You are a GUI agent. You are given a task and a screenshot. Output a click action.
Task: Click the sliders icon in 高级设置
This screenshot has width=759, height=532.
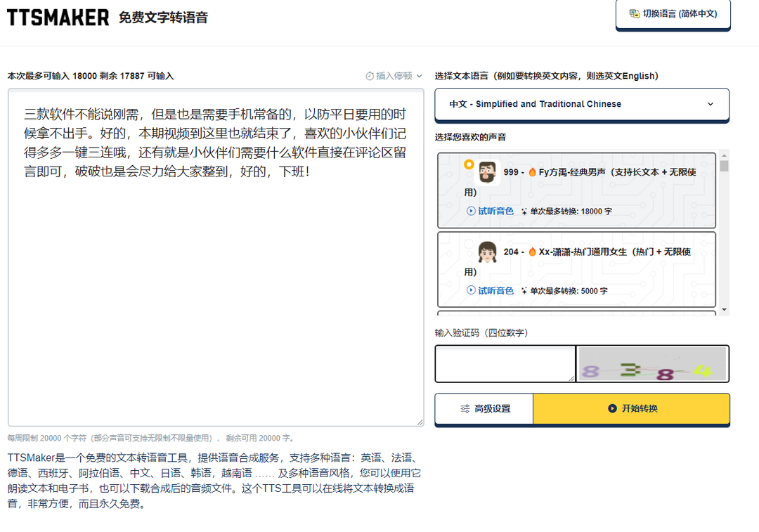click(465, 408)
